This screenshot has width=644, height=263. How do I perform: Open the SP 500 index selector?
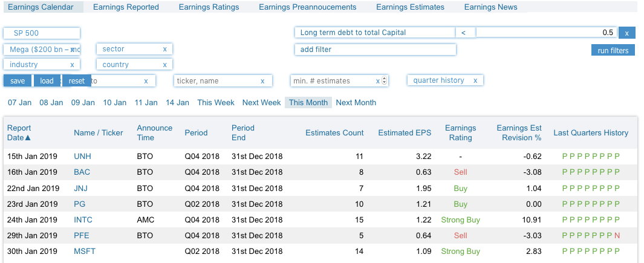point(42,33)
